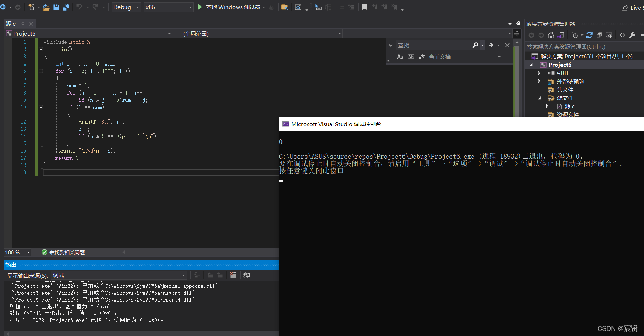Toggle a bookmark with the bookmark icon
The height and width of the screenshot is (336, 644).
pos(364,7)
